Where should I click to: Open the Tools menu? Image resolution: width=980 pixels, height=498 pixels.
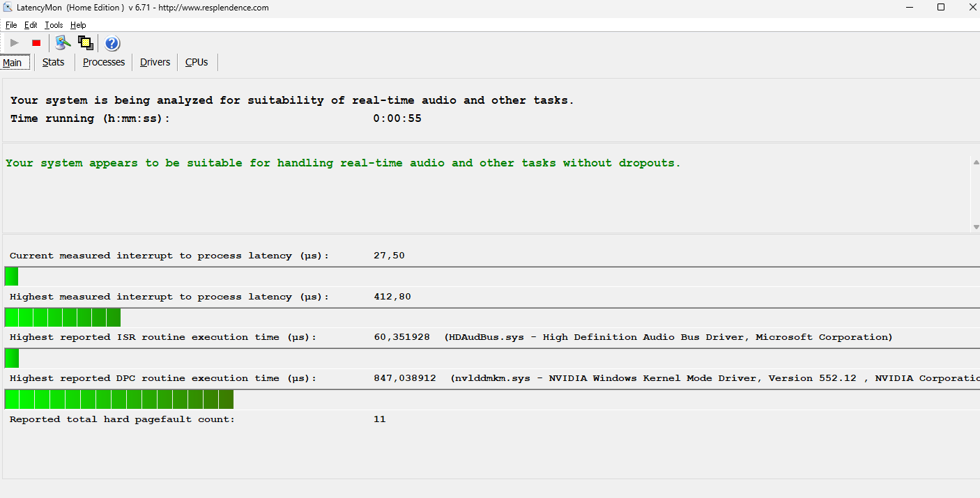click(54, 25)
